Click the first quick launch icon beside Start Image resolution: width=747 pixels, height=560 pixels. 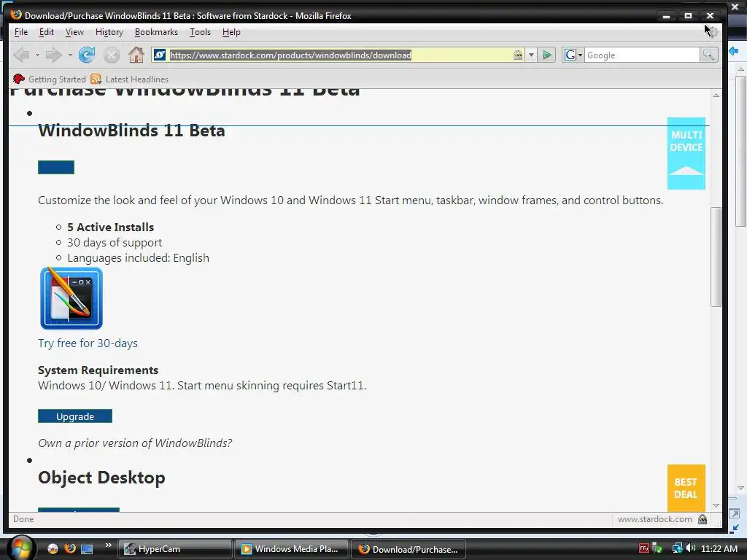pos(53,548)
